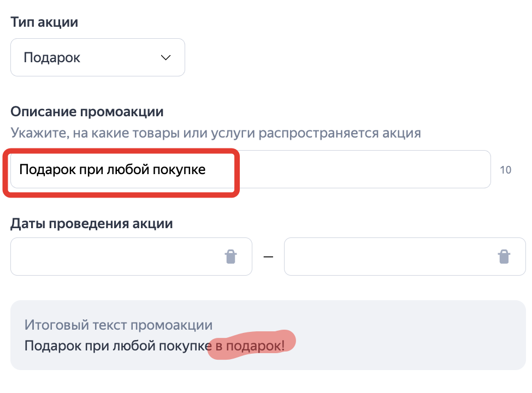Click the dash between the date fields
532x393 pixels.
(268, 257)
